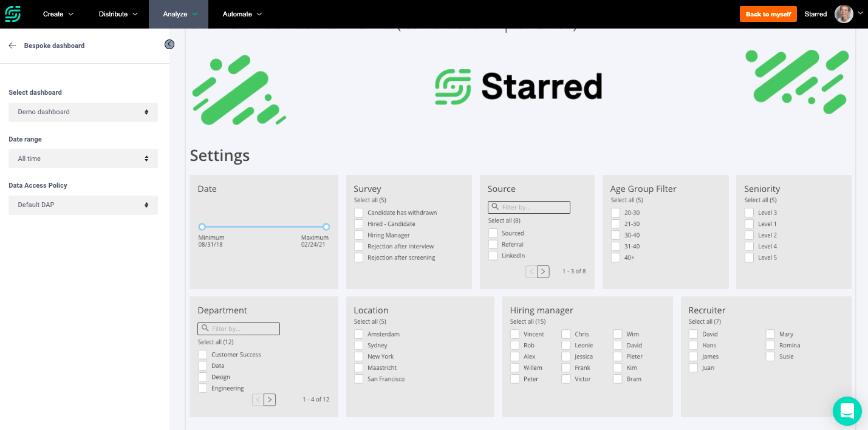Tick the 21-30 age group checkbox
Image resolution: width=868 pixels, height=430 pixels.
coord(616,224)
